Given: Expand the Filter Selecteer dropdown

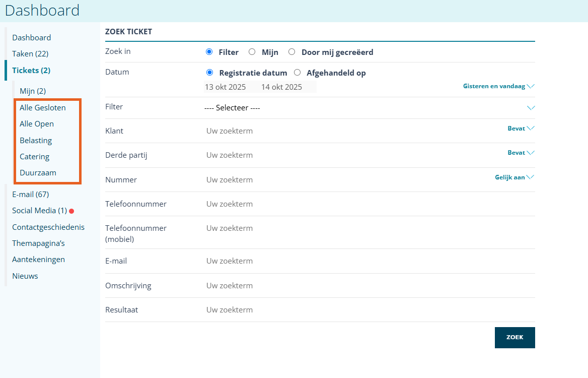Looking at the screenshot, I should point(531,108).
